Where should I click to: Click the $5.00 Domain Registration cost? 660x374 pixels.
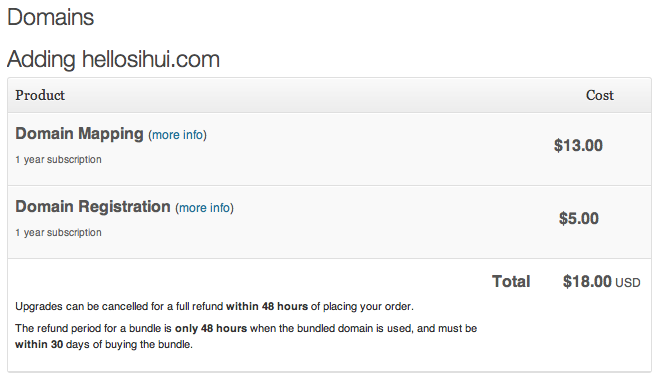(x=579, y=218)
